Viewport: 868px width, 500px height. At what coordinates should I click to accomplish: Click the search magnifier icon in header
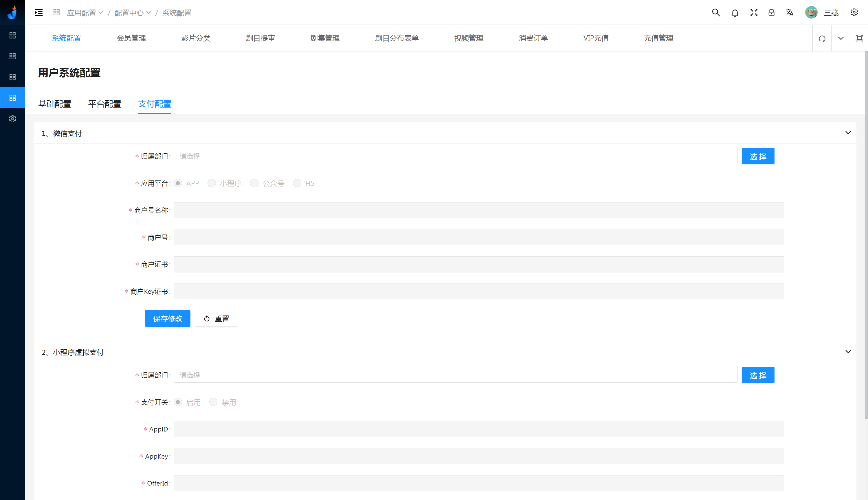coord(716,13)
